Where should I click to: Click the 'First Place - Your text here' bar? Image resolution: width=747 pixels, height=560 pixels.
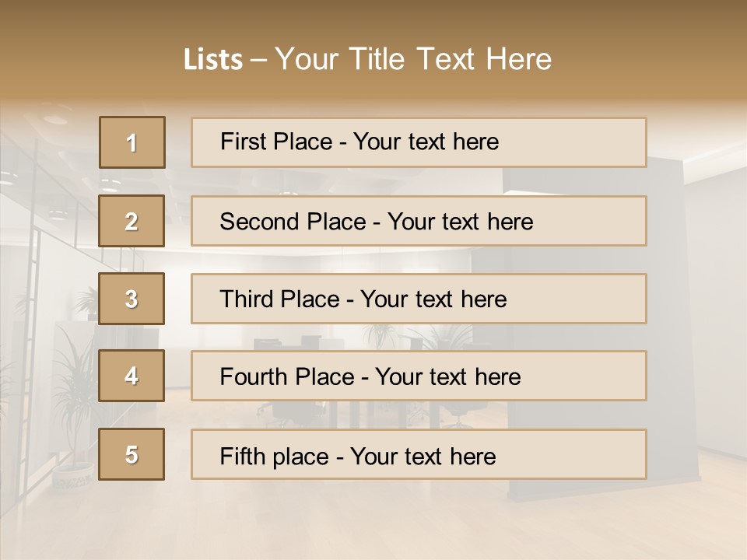coord(419,142)
